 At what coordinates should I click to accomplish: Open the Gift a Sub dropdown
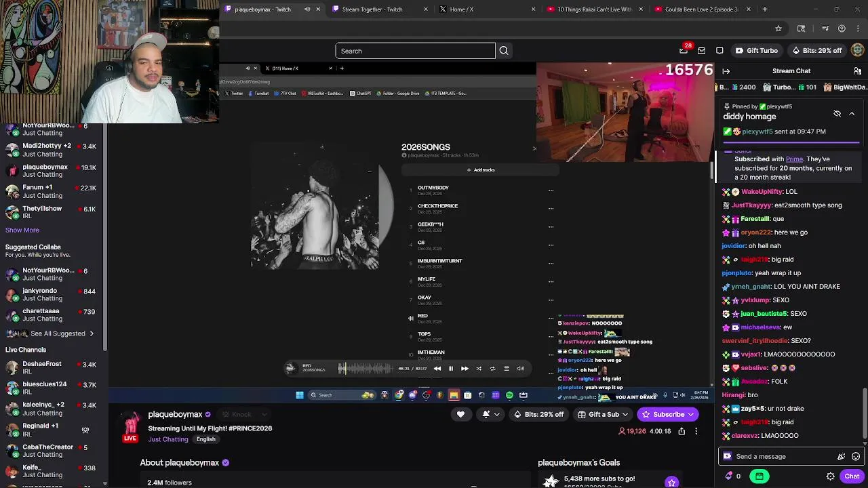coord(604,414)
